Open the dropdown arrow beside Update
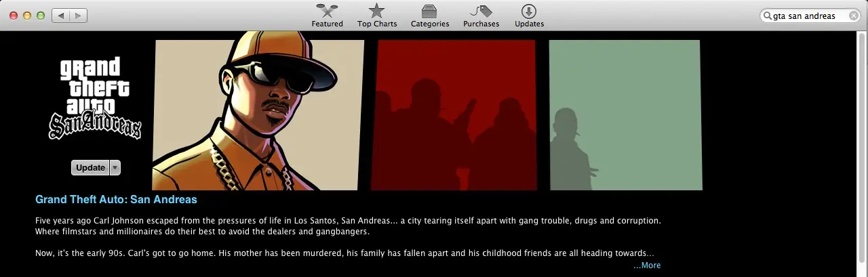 (x=115, y=167)
